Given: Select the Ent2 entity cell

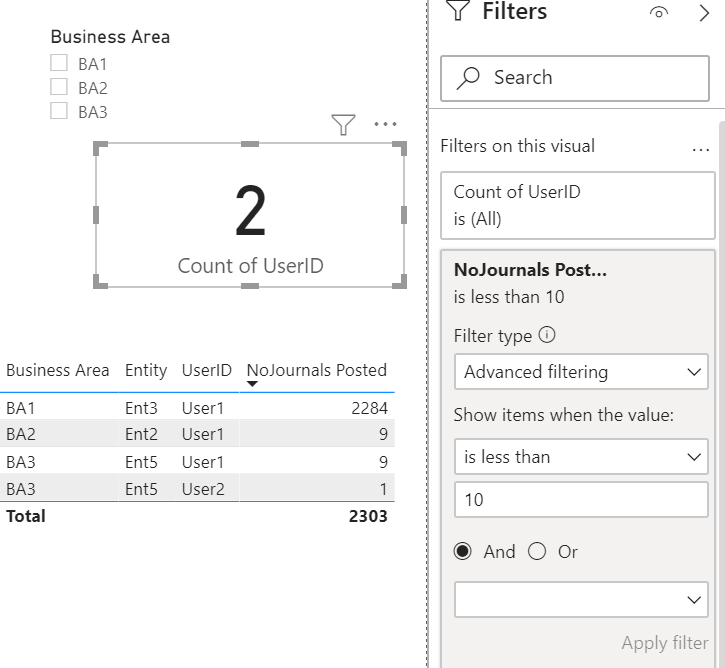Looking at the screenshot, I should (141, 434).
